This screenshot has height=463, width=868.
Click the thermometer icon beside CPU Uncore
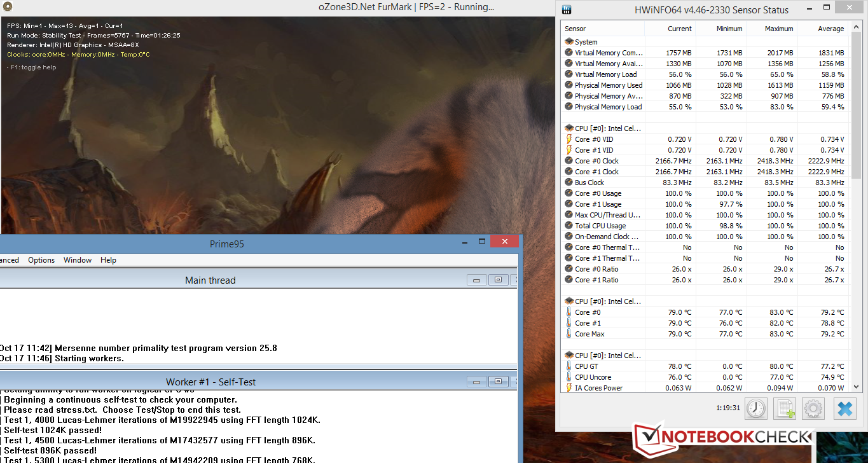(x=568, y=377)
